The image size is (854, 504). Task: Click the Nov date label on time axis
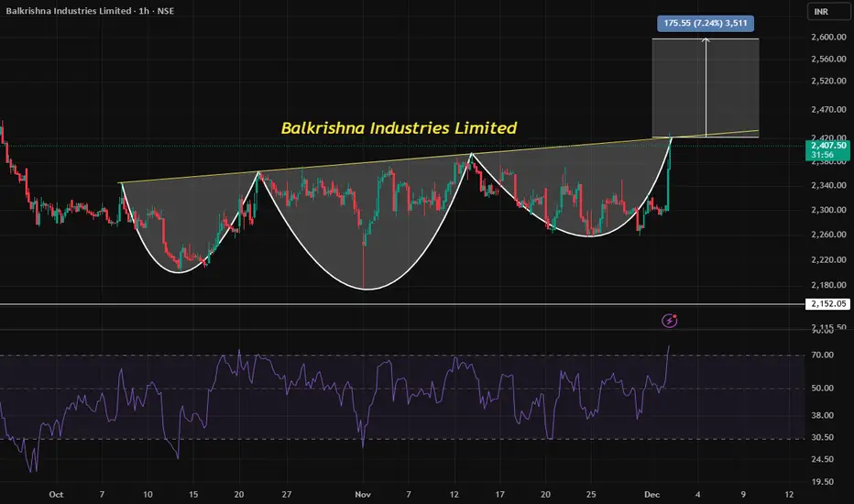363,494
